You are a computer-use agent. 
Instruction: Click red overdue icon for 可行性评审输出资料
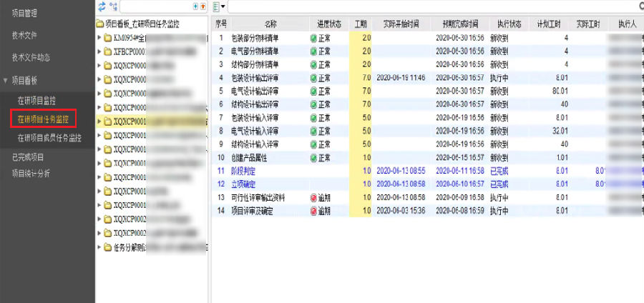pyautogui.click(x=313, y=198)
